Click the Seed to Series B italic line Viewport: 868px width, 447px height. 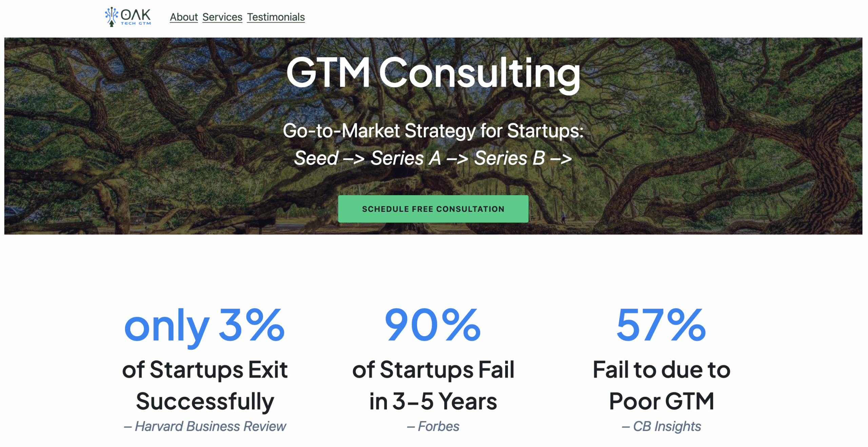(x=433, y=158)
